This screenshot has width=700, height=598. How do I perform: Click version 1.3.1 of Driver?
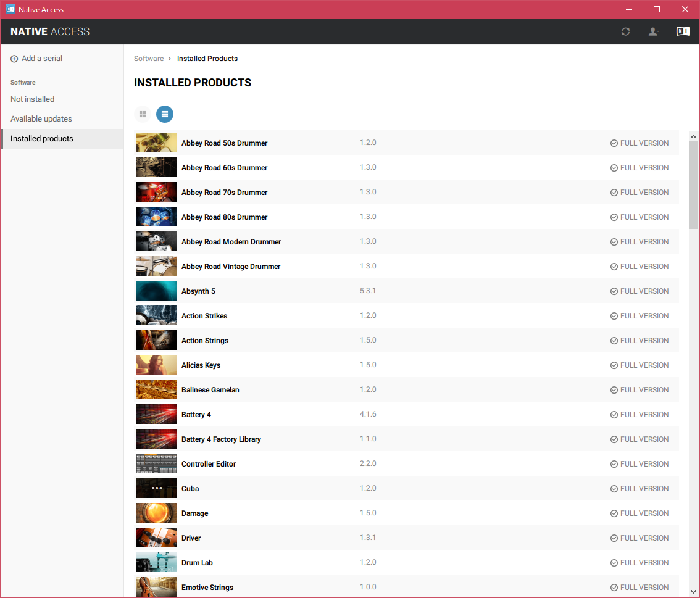click(368, 538)
